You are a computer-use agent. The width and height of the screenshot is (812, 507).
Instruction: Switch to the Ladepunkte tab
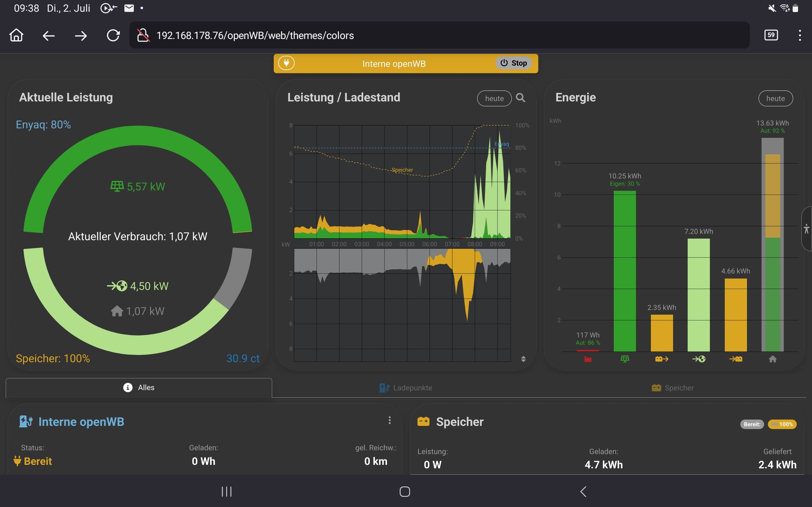coord(405,388)
